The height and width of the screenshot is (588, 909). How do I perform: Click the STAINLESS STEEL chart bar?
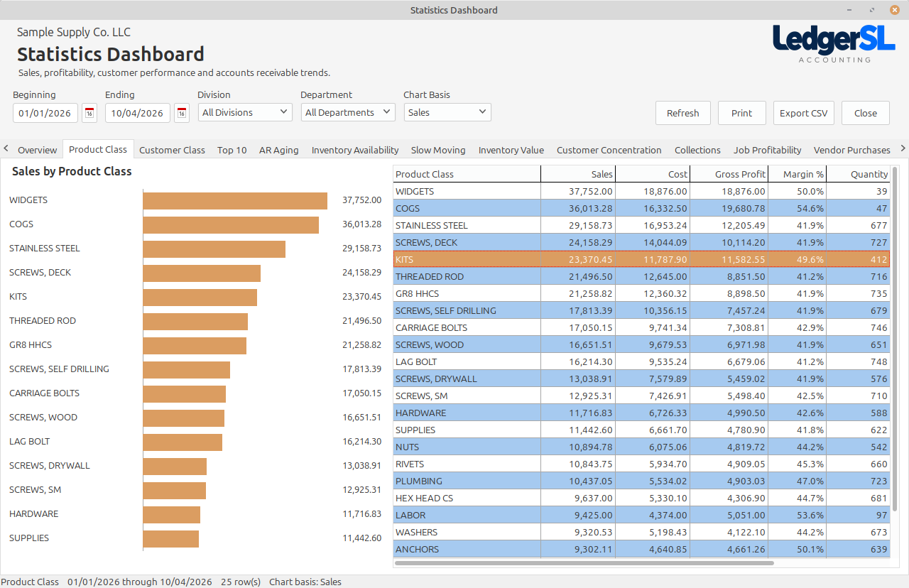coord(214,249)
